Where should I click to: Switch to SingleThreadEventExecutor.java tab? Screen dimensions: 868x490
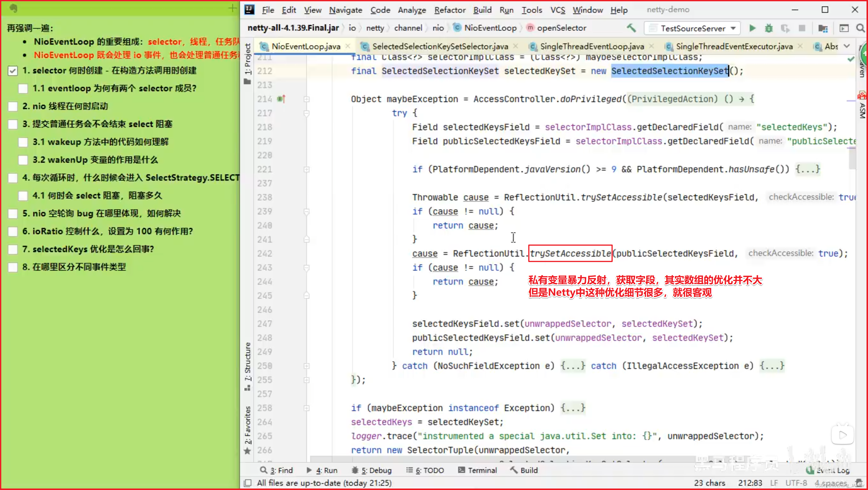[734, 46]
